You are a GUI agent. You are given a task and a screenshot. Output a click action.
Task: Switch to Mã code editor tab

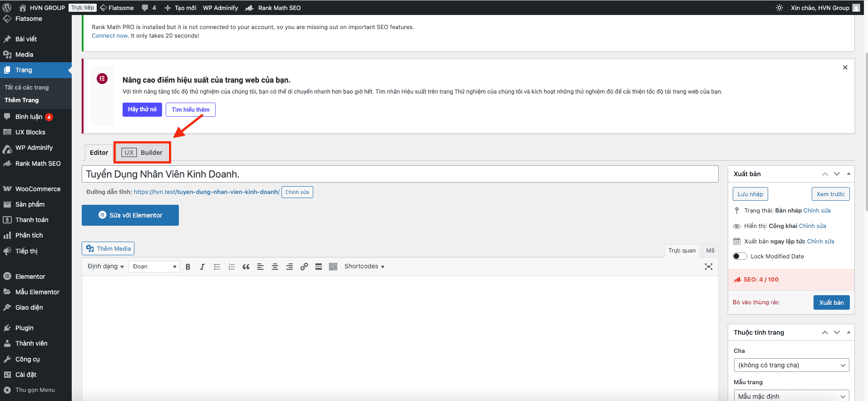click(x=710, y=251)
